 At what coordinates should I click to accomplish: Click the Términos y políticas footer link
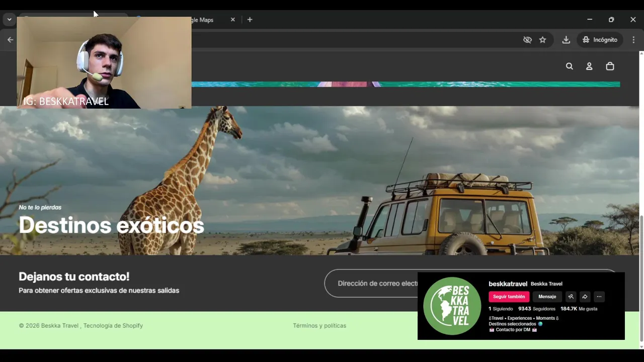(319, 326)
